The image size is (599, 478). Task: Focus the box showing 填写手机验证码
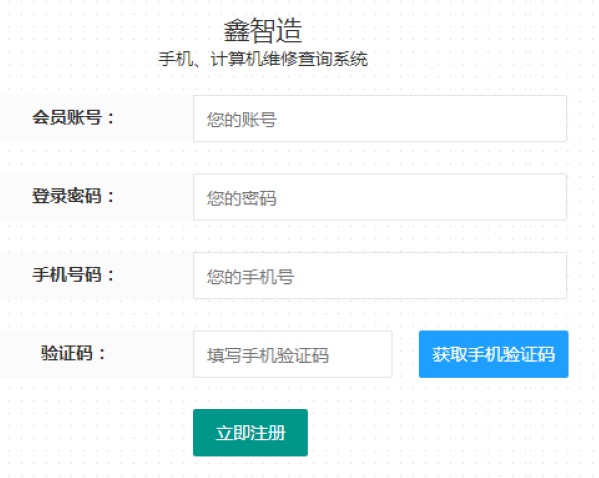pos(293,354)
